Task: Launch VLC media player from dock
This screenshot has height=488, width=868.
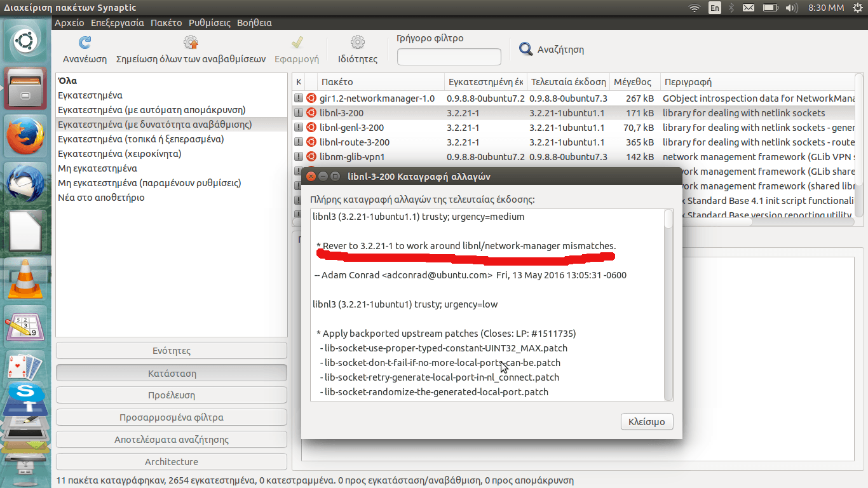Action: (x=25, y=279)
